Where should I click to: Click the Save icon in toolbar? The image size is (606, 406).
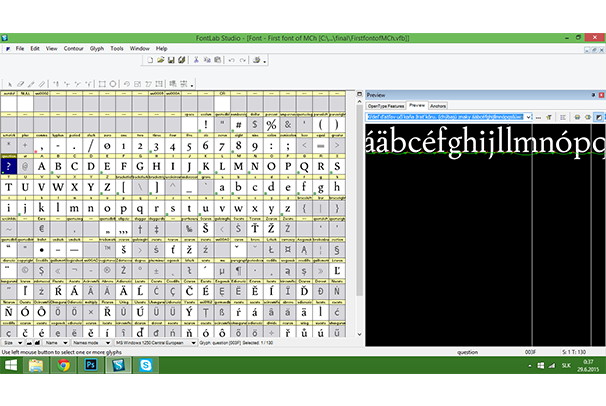coord(170,61)
